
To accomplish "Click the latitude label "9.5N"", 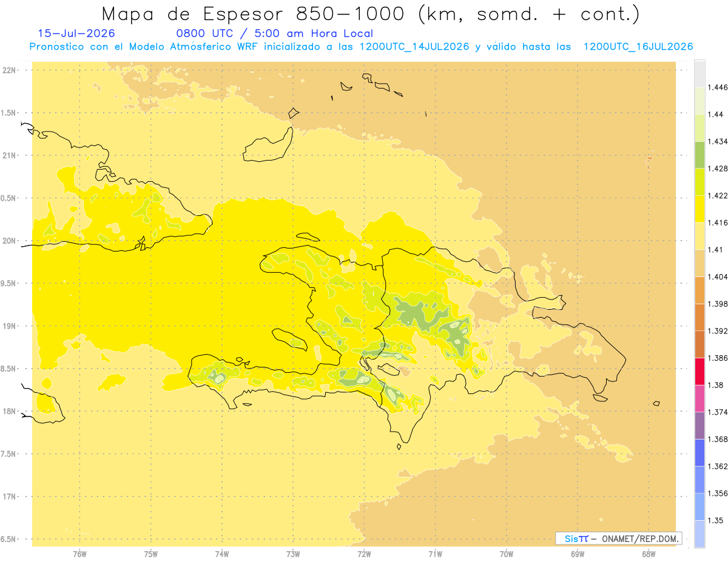I will click(x=9, y=283).
